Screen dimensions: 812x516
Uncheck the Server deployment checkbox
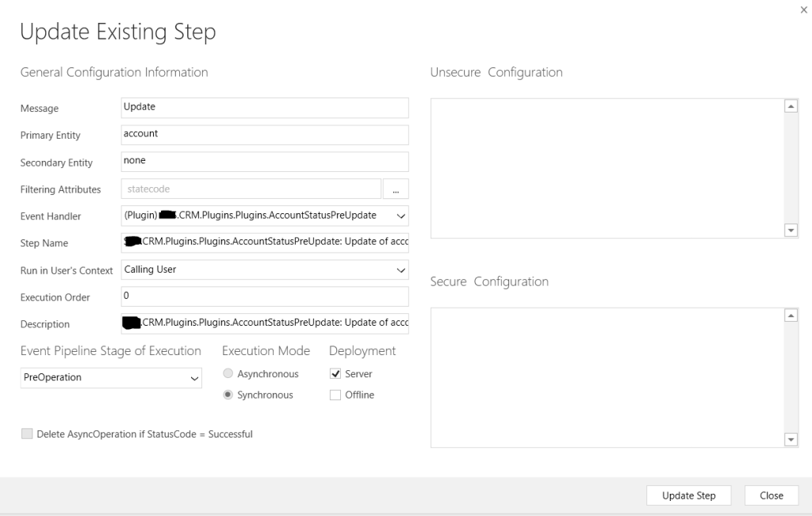coord(335,374)
